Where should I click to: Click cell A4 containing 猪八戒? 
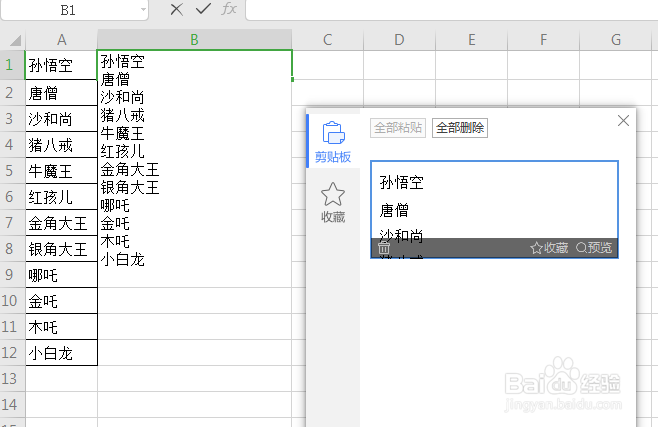click(x=61, y=145)
